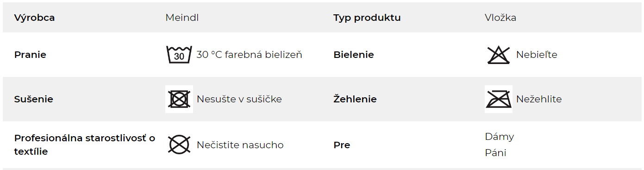Click the Žehlenie label
The height and width of the screenshot is (170, 644).
(355, 99)
